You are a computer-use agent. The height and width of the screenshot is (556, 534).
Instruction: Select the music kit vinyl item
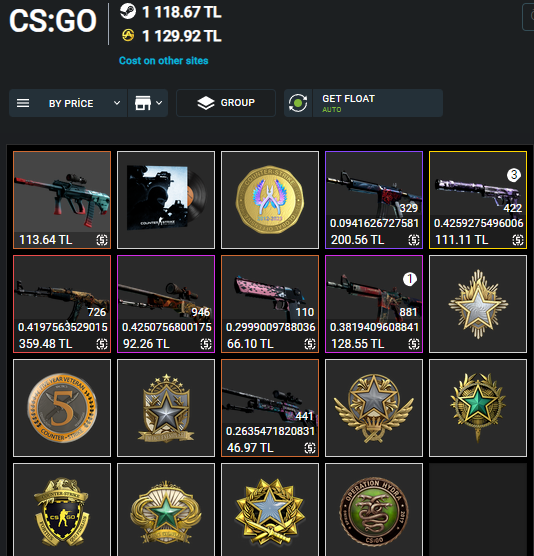pyautogui.click(x=166, y=200)
